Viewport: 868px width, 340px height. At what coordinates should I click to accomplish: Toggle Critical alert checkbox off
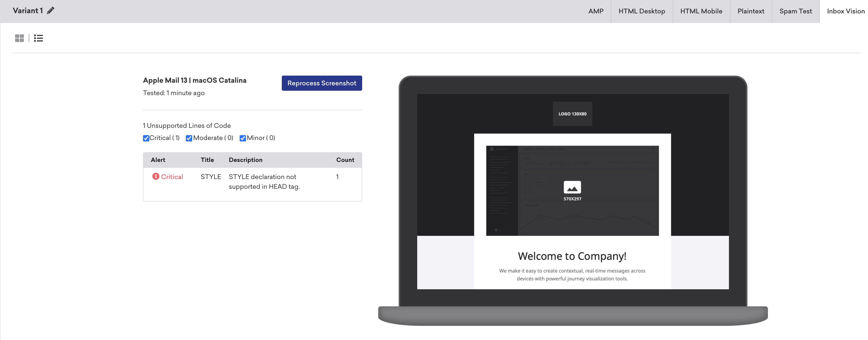pos(146,137)
